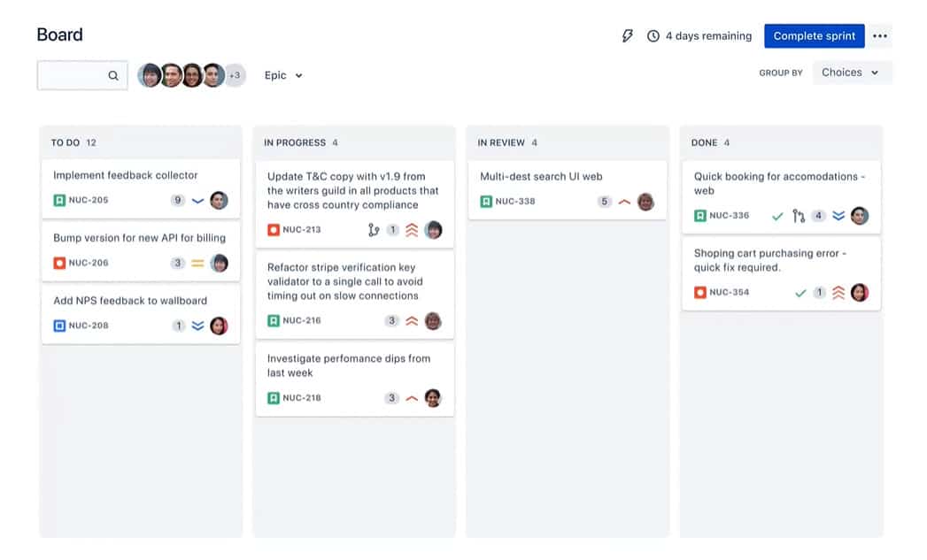
Task: Open the Choices group-by dropdown
Action: coord(851,73)
